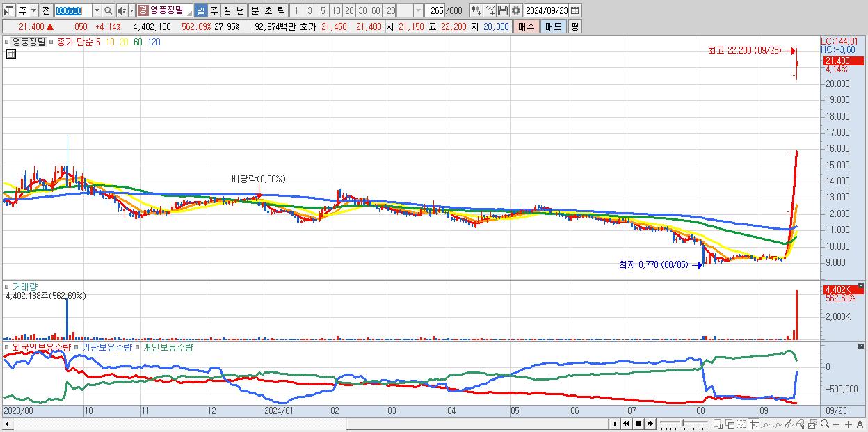Click the 평 button
The height and width of the screenshot is (432, 868).
tap(574, 26)
